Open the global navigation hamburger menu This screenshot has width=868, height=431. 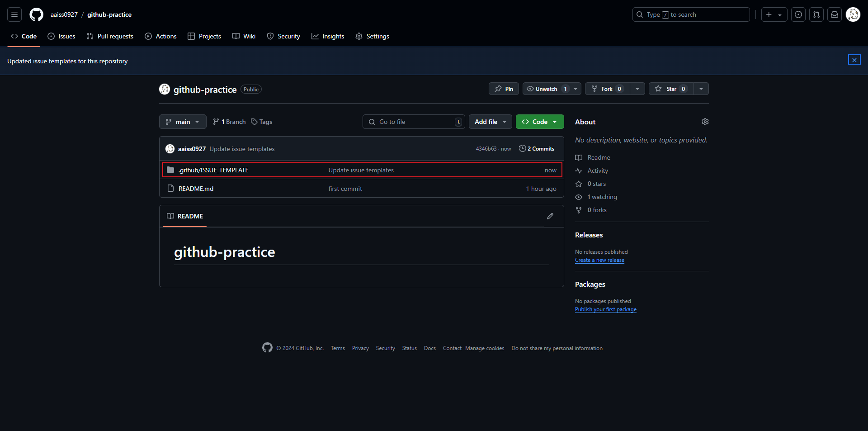14,14
